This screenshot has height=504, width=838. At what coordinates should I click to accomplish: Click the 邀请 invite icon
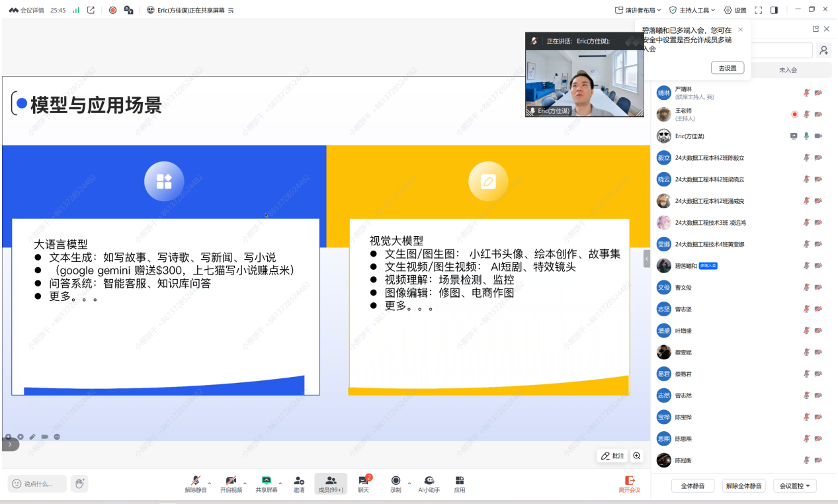[x=299, y=483]
